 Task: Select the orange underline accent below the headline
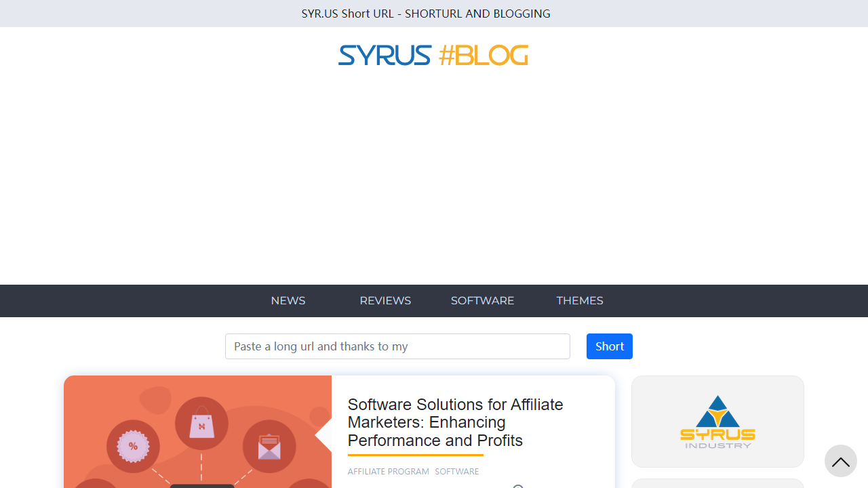[415, 455]
